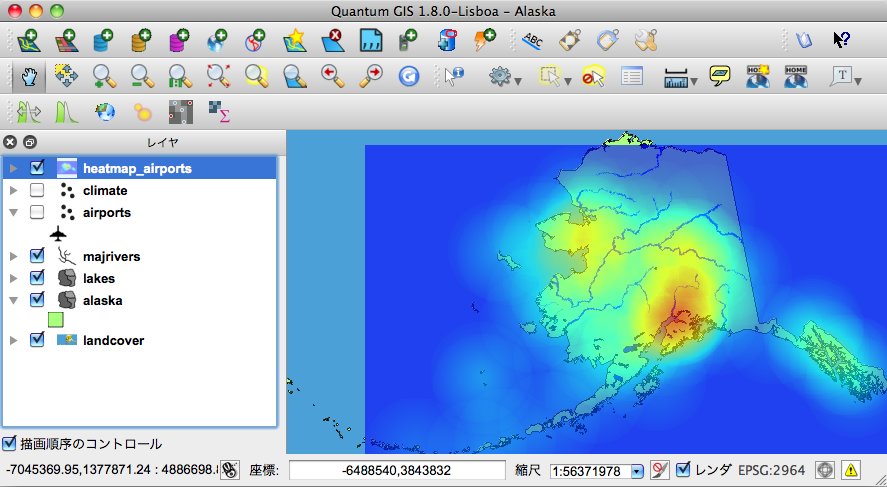
Task: Click the Identify Features tool
Action: pyautogui.click(x=454, y=75)
